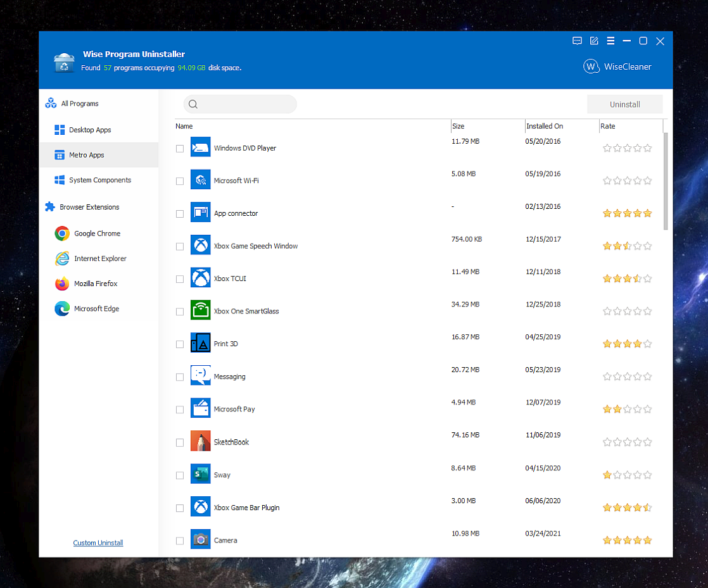The width and height of the screenshot is (708, 588).
Task: Check the Windows DVD Player checkbox
Action: 180,149
